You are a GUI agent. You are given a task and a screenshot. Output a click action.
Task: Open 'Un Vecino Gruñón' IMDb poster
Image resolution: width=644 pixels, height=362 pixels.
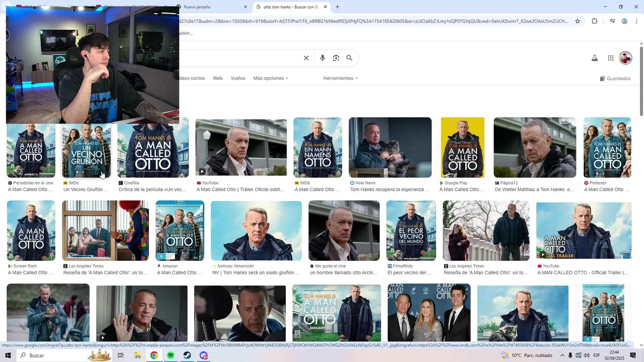86,151
